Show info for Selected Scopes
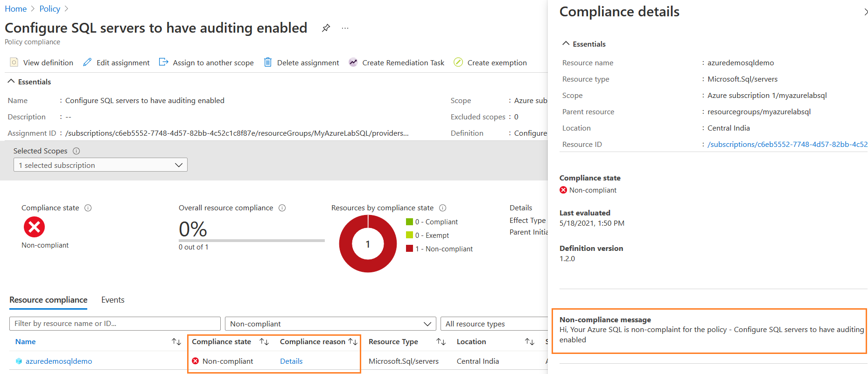 click(x=77, y=151)
